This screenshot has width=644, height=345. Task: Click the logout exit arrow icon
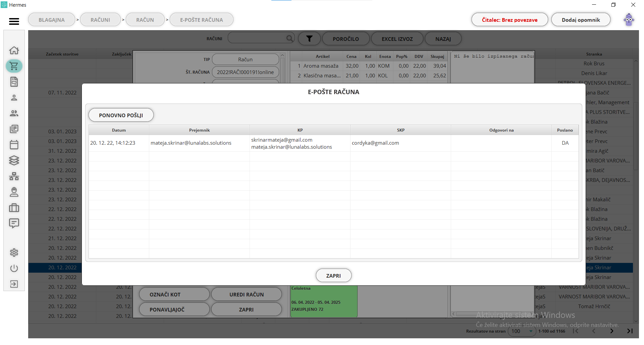tap(14, 284)
